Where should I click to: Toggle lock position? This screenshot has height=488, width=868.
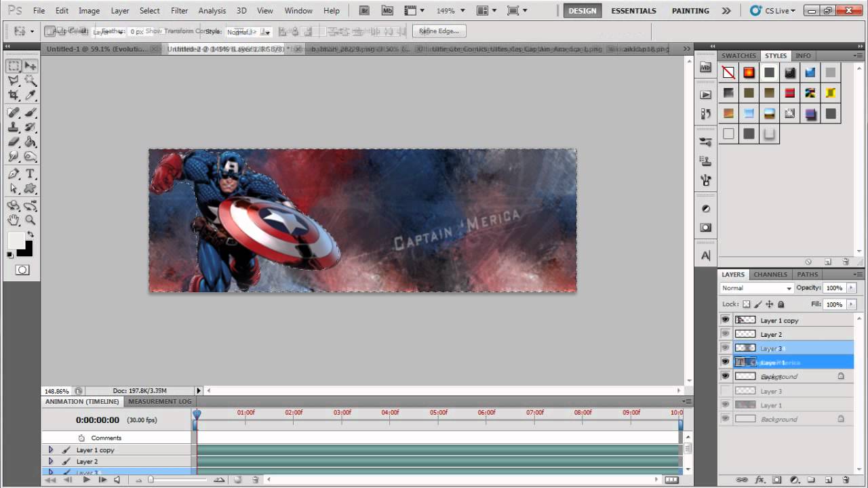769,304
